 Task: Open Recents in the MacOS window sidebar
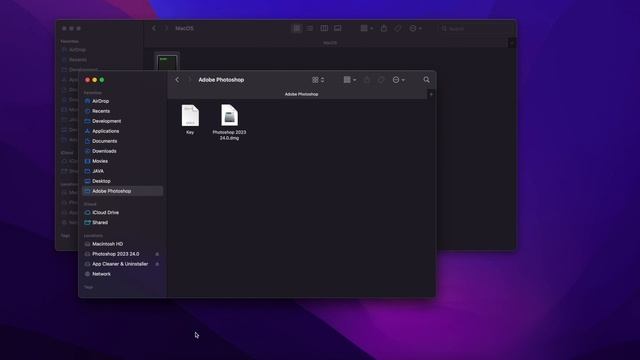78,60
